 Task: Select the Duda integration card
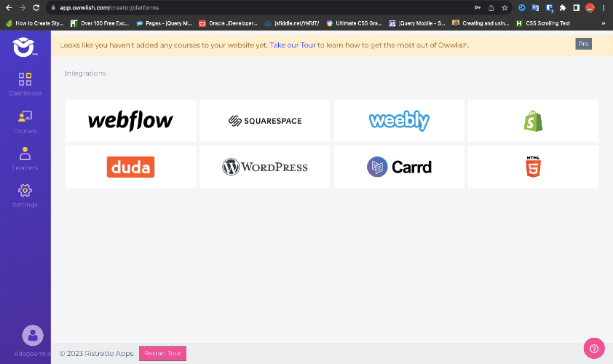coord(131,167)
